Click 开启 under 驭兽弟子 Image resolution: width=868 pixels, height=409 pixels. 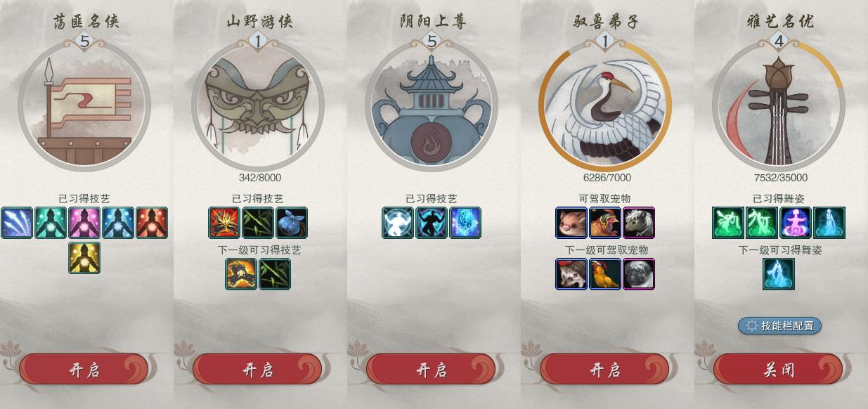tap(604, 370)
